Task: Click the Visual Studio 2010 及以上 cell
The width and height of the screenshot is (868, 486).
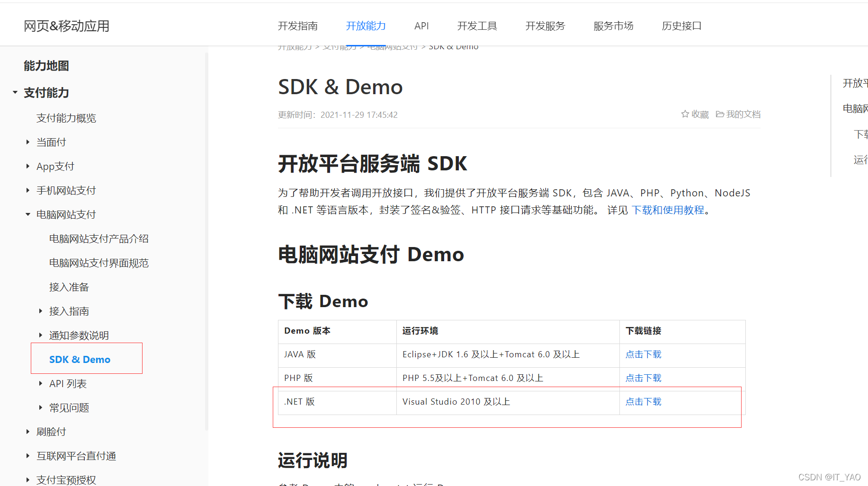Action: (x=508, y=403)
